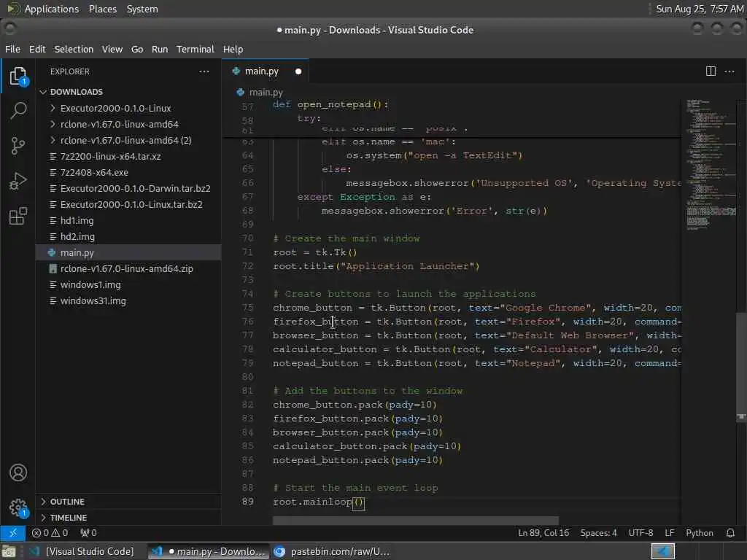The width and height of the screenshot is (747, 560).
Task: Click the editor vertical scrollbar thumb
Action: coord(741,366)
